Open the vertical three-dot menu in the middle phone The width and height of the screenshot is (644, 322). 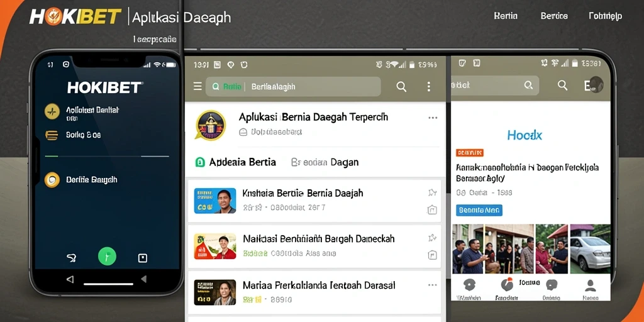(x=428, y=86)
